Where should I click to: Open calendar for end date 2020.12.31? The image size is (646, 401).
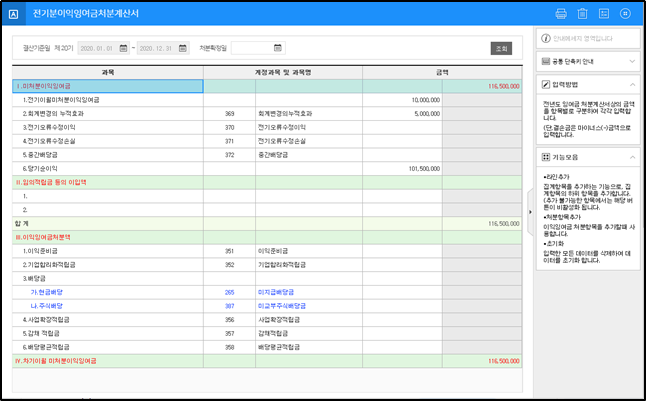tap(183, 48)
